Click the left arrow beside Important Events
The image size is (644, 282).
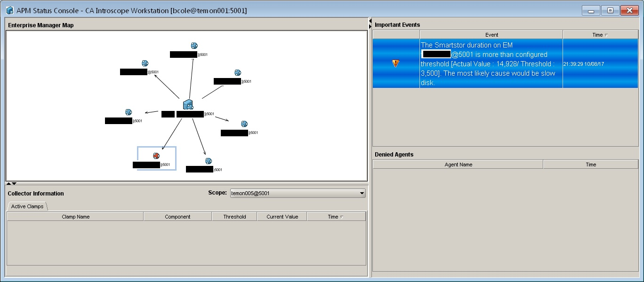click(370, 21)
